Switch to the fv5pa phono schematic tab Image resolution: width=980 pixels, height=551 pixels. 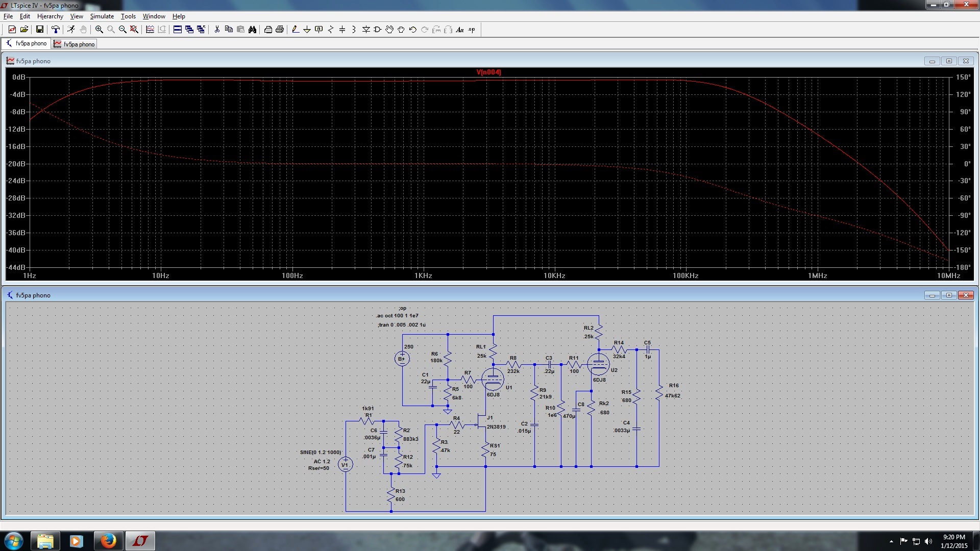point(27,43)
